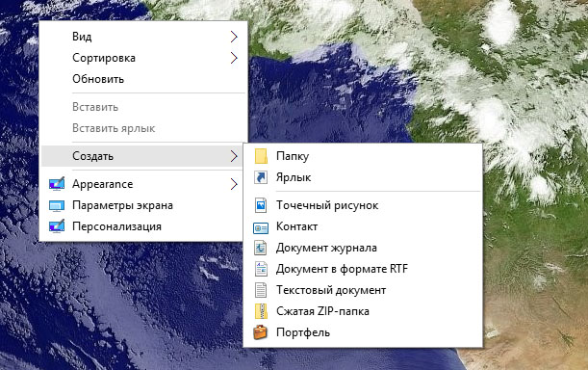Create a new Контакт

click(363, 226)
